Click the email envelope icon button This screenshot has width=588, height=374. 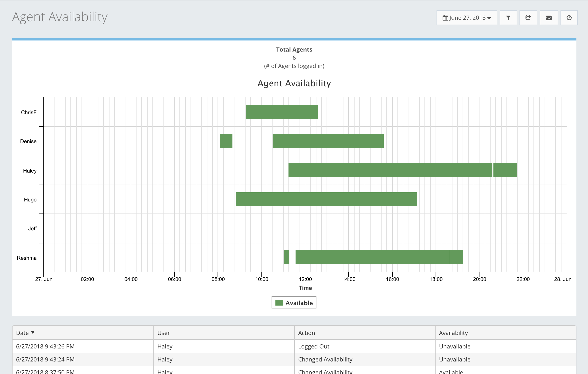point(548,18)
